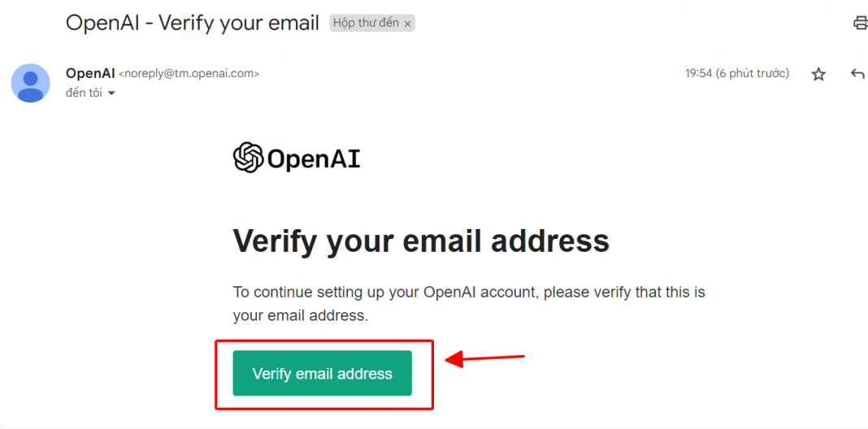Reply to the email via arrow icon
Screen dimensions: 868x429
[x=857, y=74]
